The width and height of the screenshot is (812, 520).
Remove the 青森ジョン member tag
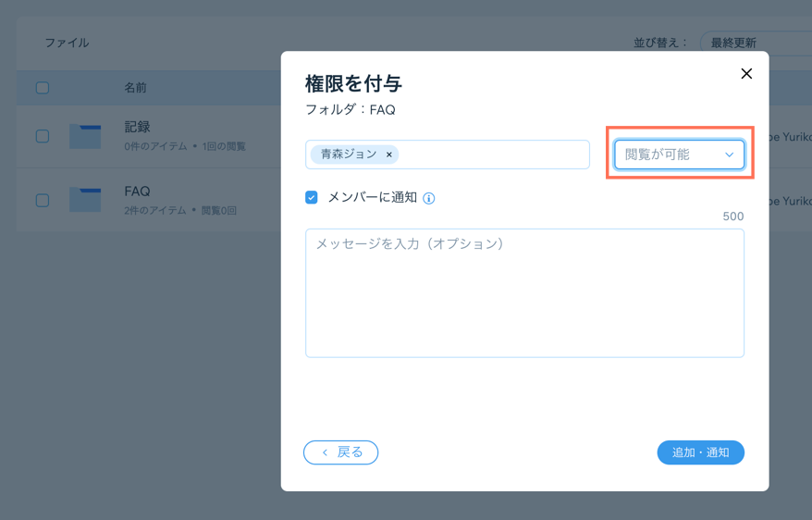[x=389, y=155]
